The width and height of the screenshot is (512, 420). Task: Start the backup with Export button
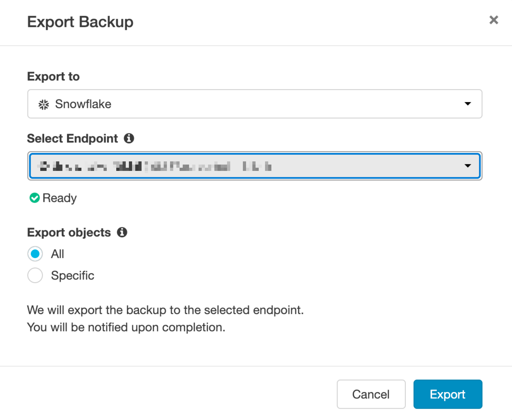click(448, 394)
